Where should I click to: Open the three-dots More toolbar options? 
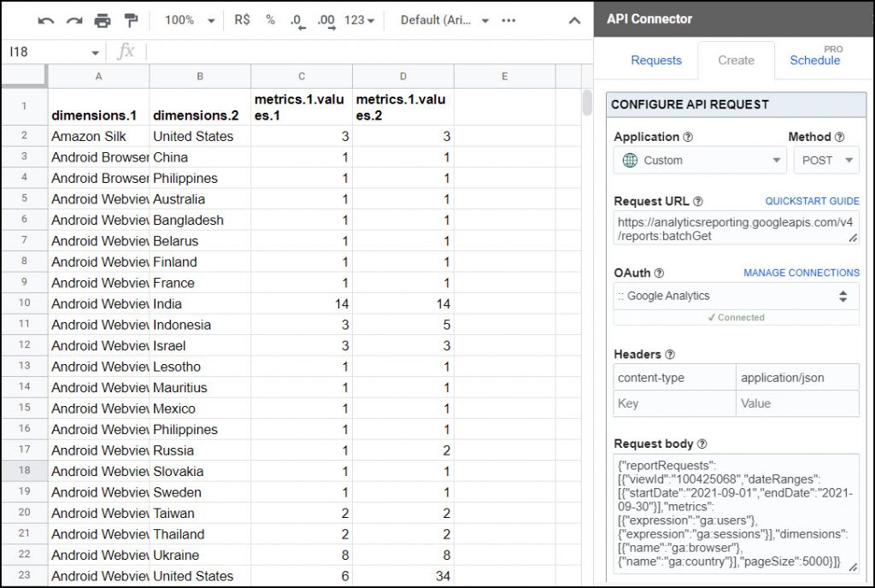point(508,21)
